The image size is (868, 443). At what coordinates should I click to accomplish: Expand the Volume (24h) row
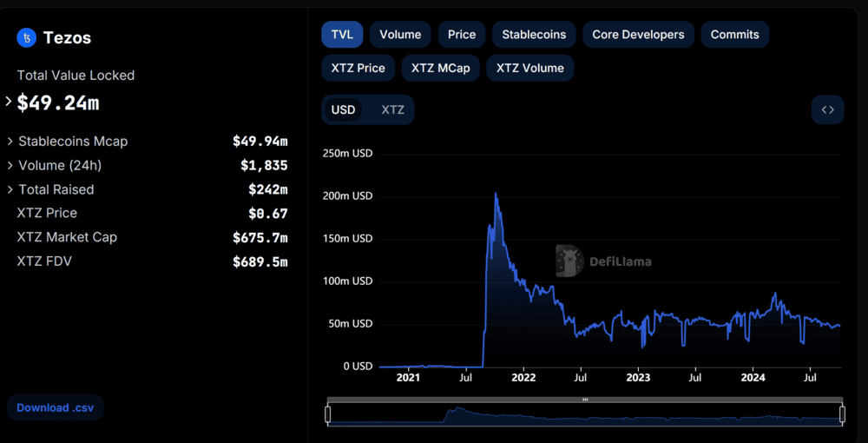click(x=10, y=166)
